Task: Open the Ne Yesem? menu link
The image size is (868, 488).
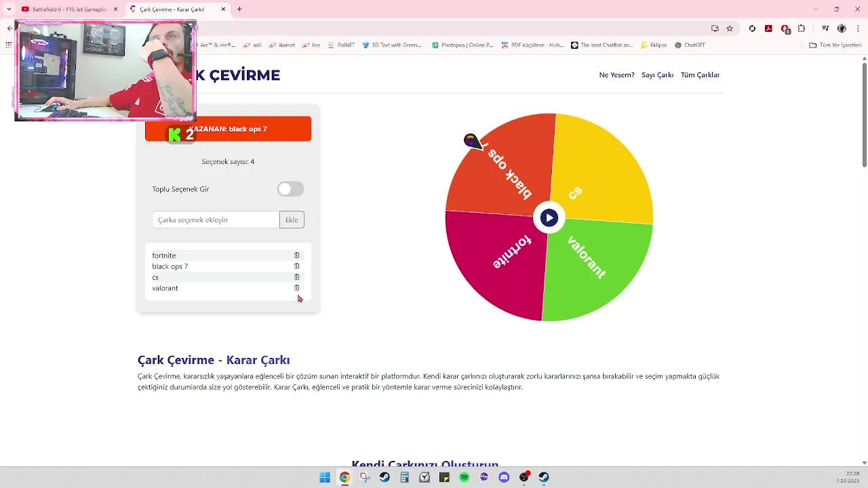Action: click(616, 75)
